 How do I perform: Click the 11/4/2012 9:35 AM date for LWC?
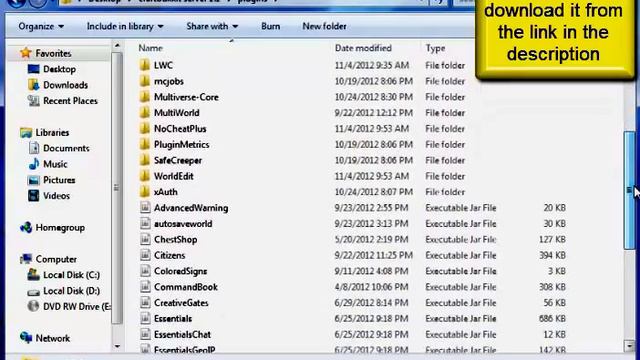click(372, 65)
